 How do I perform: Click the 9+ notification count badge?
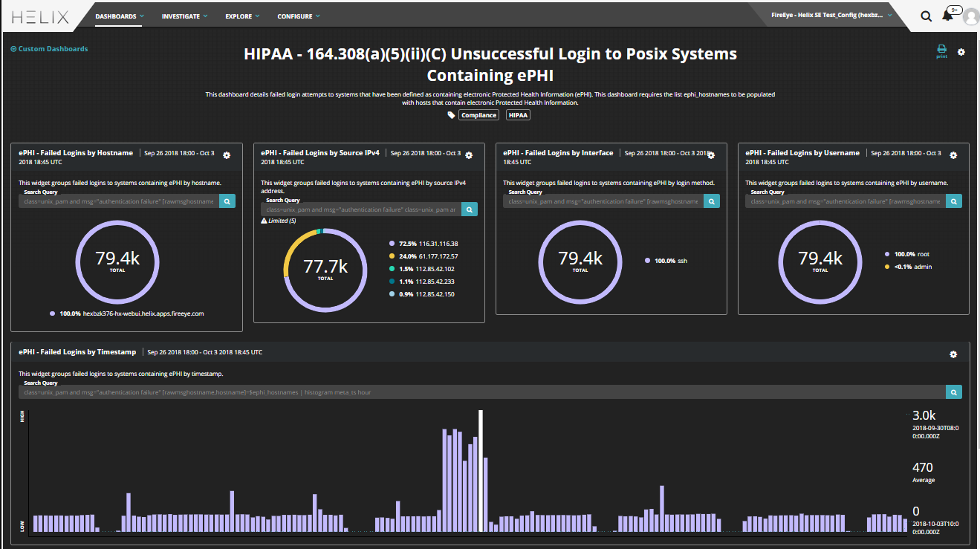[x=955, y=10]
